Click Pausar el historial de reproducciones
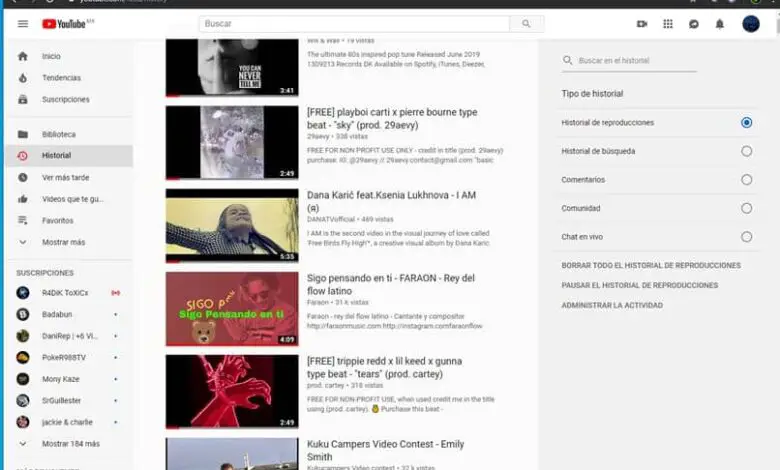This screenshot has height=470, width=780. pos(640,285)
